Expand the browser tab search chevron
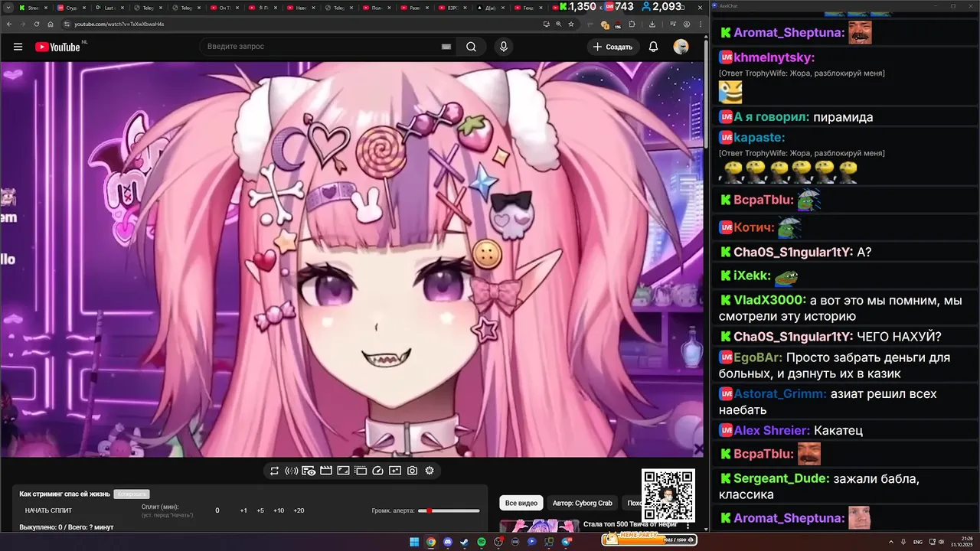 point(7,8)
